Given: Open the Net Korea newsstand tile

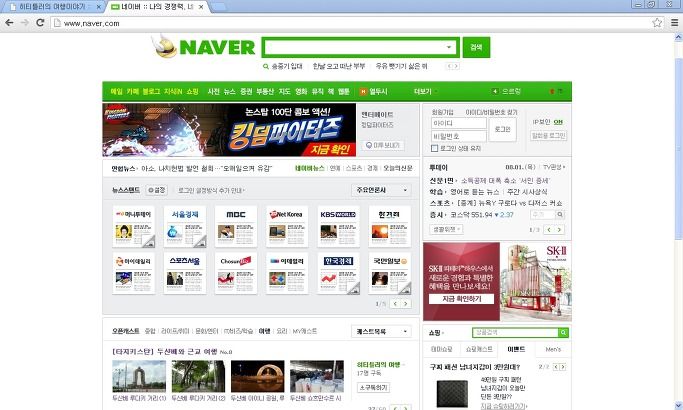Looking at the screenshot, I should (x=287, y=227).
